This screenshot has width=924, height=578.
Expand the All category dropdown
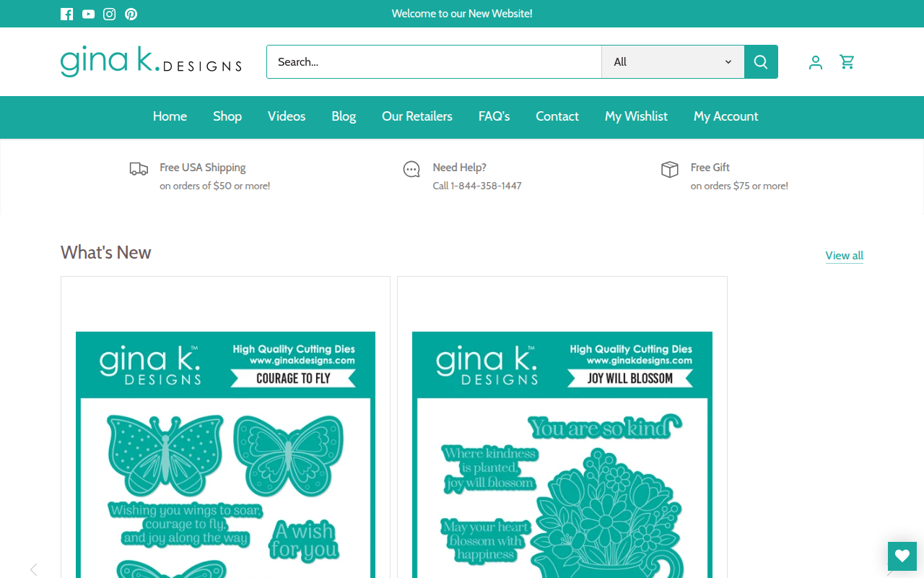tap(673, 61)
